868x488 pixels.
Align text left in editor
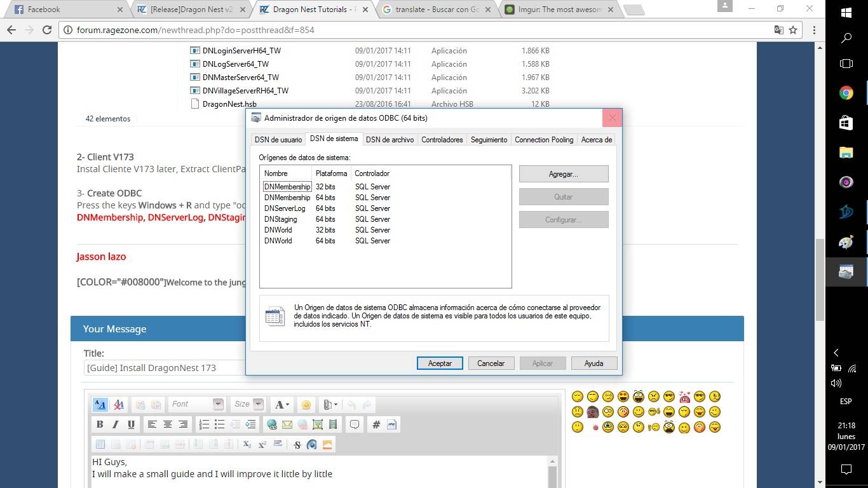[152, 424]
